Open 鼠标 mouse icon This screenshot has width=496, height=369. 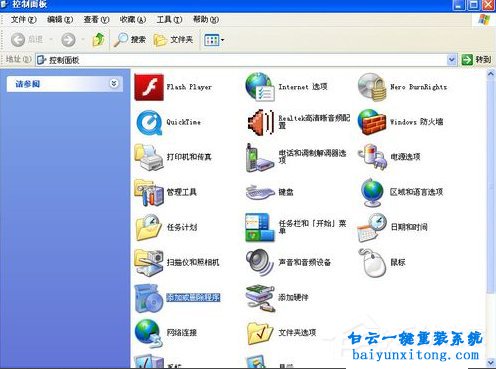372,263
